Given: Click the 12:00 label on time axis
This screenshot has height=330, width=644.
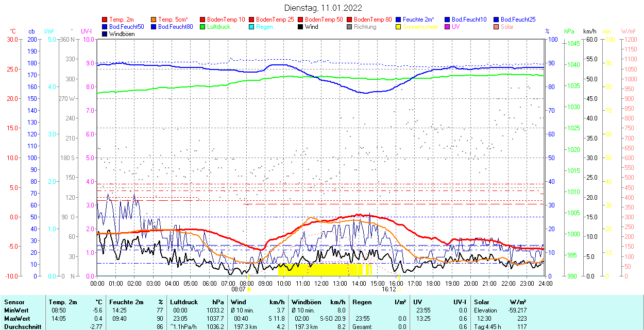Looking at the screenshot, I should 321,283.
